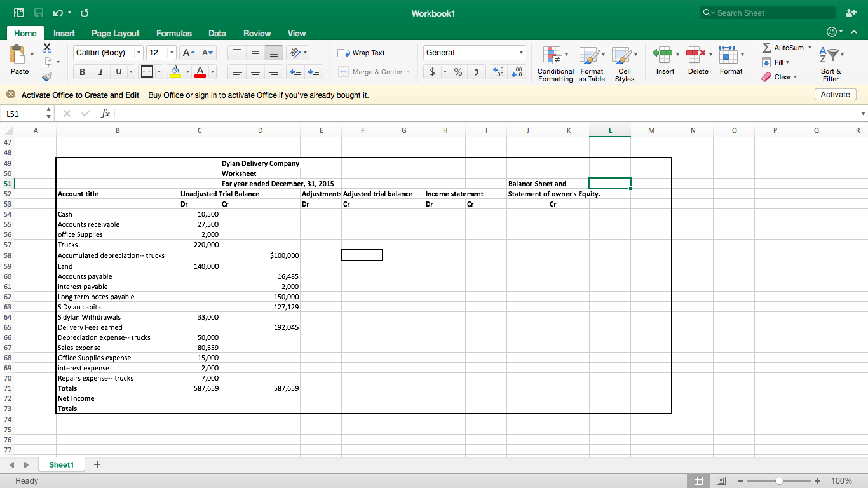Switch to the Page Layout tab
The width and height of the screenshot is (868, 488).
(116, 33)
